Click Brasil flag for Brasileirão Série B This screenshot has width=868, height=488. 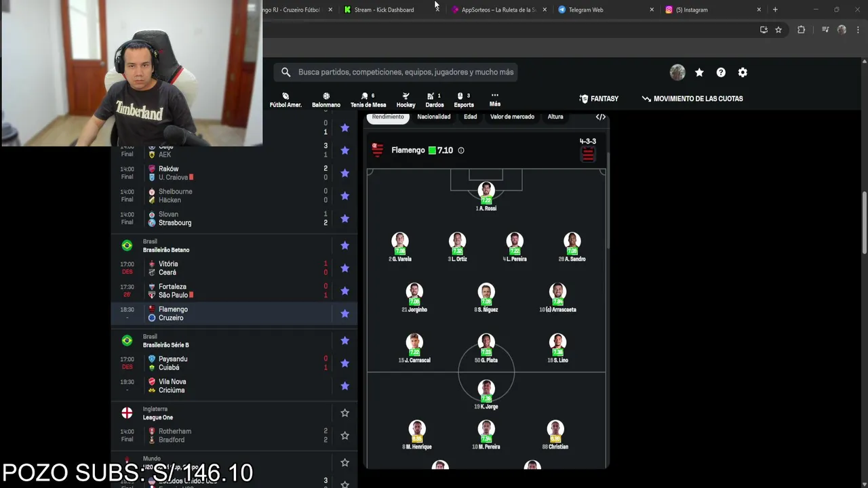coord(127,340)
